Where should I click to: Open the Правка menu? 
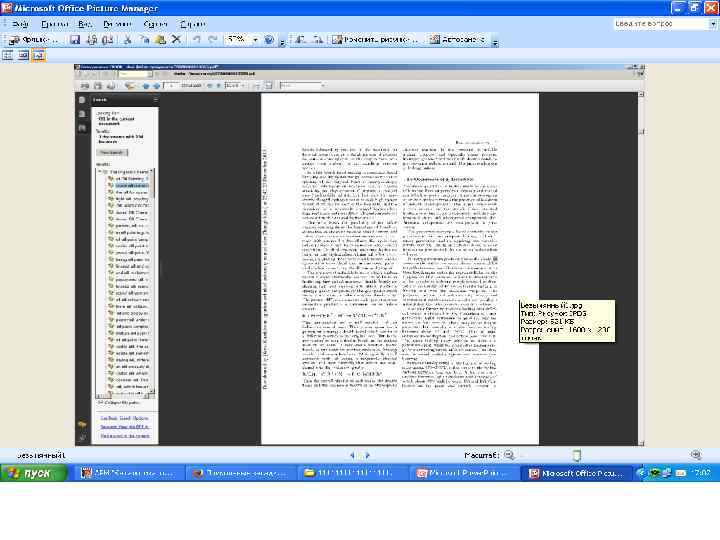[x=55, y=24]
